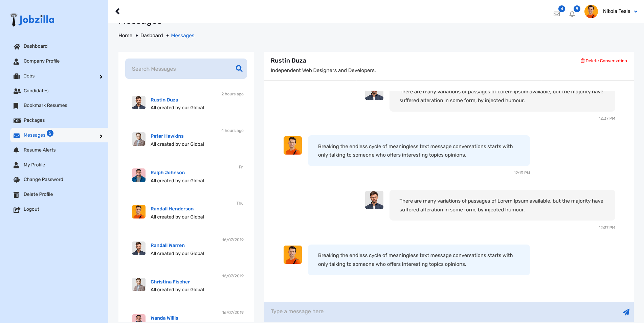Open Packages in the sidebar
This screenshot has width=644, height=323.
pos(34,120)
